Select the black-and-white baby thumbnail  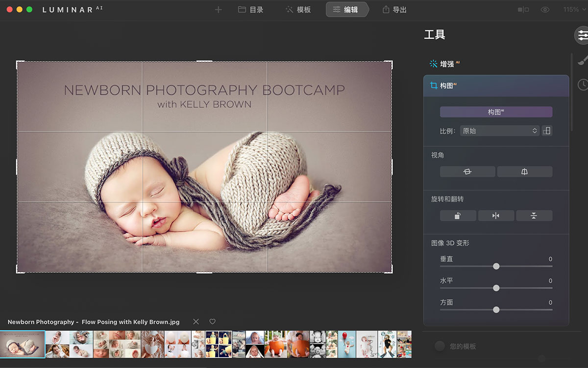tap(318, 344)
